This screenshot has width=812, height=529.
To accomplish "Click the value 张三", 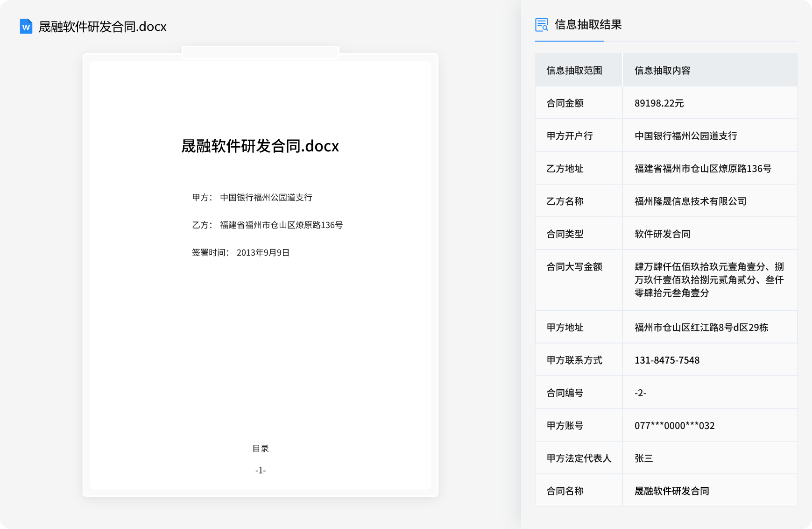I will tap(643, 458).
